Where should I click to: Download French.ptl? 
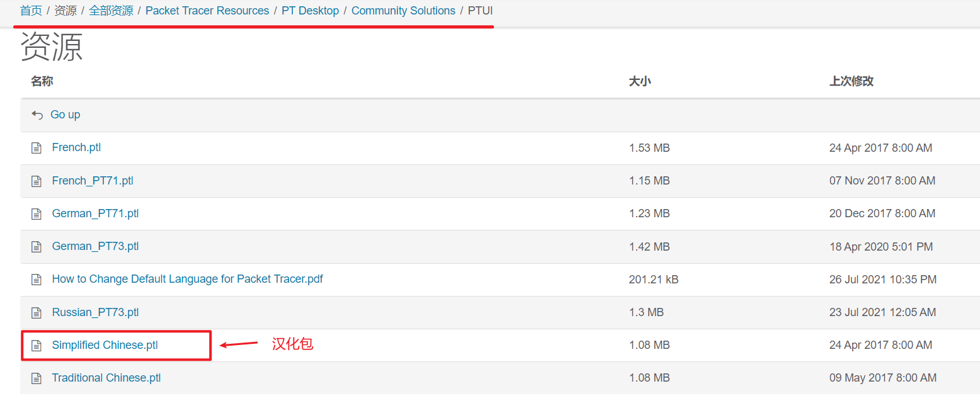[76, 147]
